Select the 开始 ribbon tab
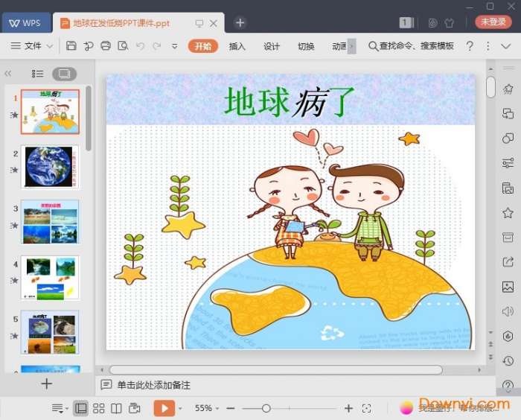The image size is (521, 420). [203, 46]
